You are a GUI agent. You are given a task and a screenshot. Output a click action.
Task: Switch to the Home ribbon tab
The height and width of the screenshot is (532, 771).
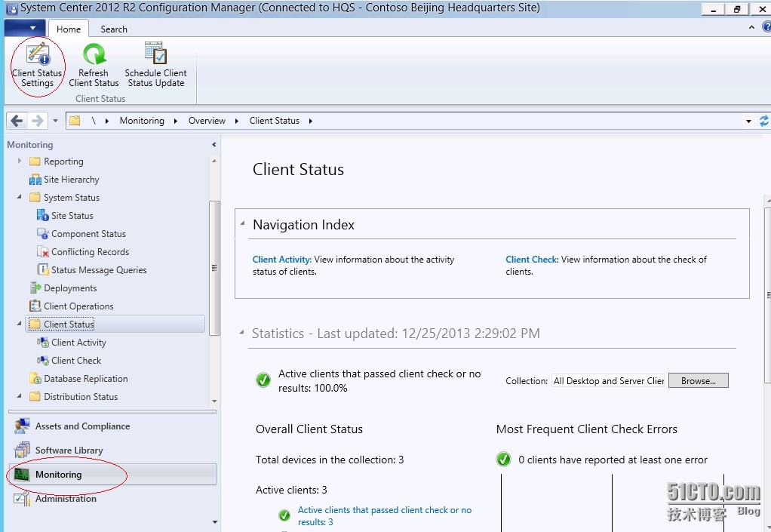pos(69,29)
